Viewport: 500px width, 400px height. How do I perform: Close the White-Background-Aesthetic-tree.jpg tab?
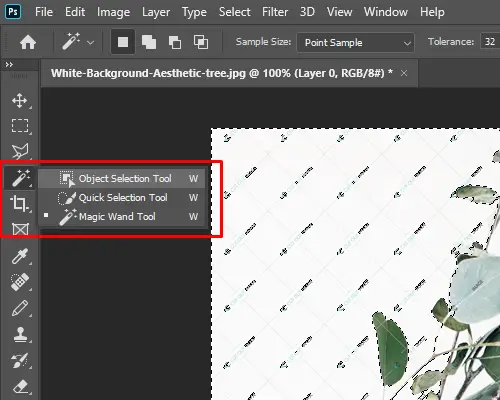click(x=404, y=73)
